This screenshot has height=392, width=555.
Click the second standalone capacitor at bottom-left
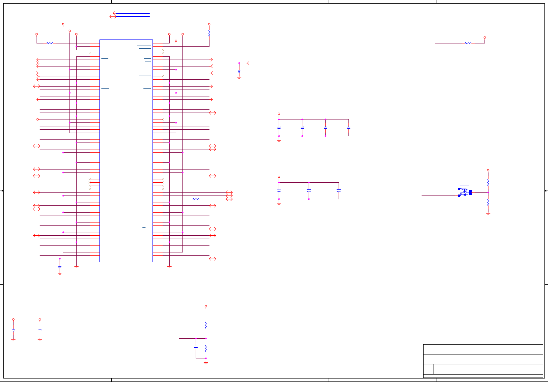[x=40, y=329]
